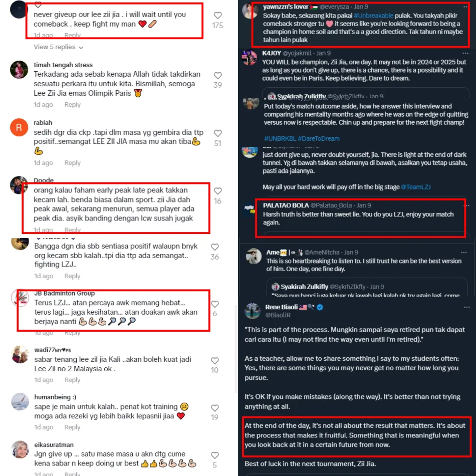This screenshot has width=476, height=476.
Task: Tap heart on Doode's early peak comment
Action: coord(217,191)
